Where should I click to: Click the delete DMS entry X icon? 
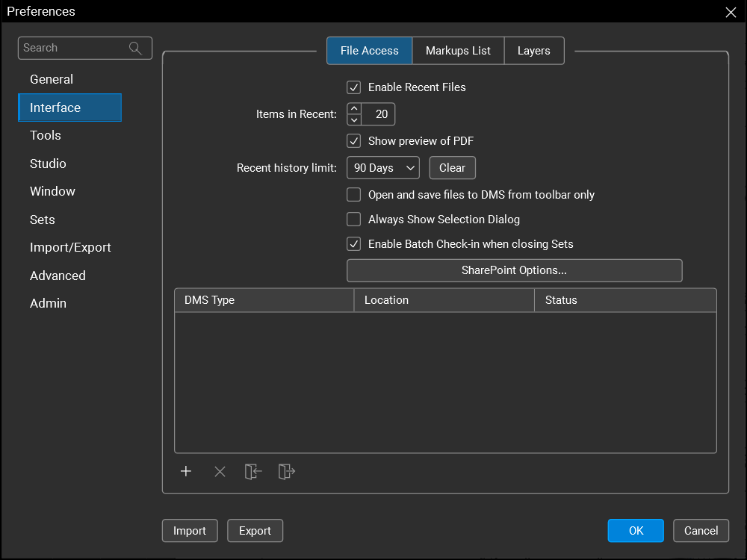(220, 471)
